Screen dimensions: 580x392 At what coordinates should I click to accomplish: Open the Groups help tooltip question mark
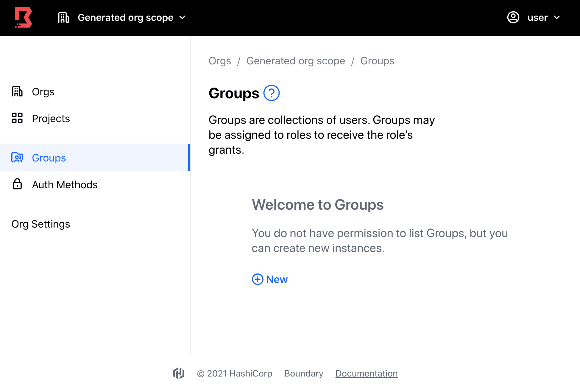272,93
